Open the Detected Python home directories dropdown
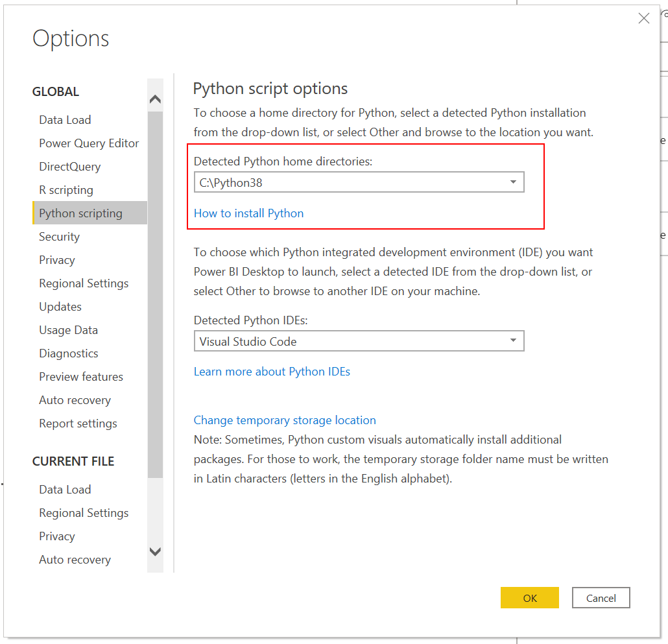Viewport: 668px width, 644px height. tap(359, 182)
